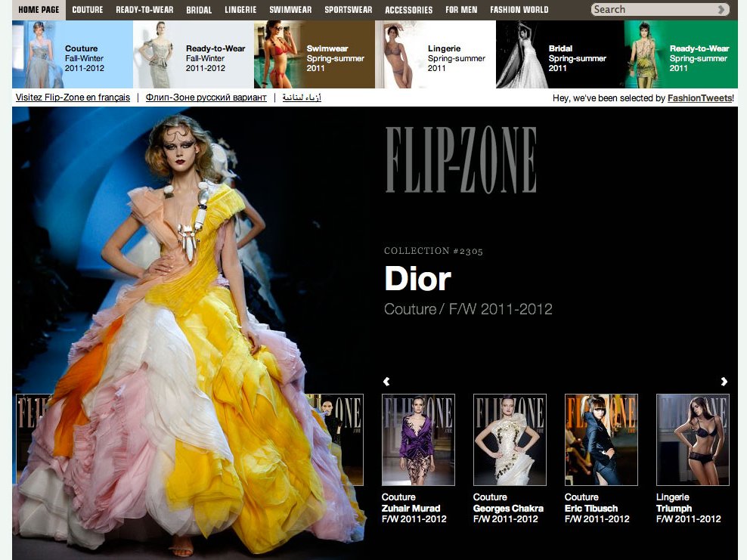Open the HOME PAGE menu item
The width and height of the screenshot is (747, 560).
coord(39,10)
